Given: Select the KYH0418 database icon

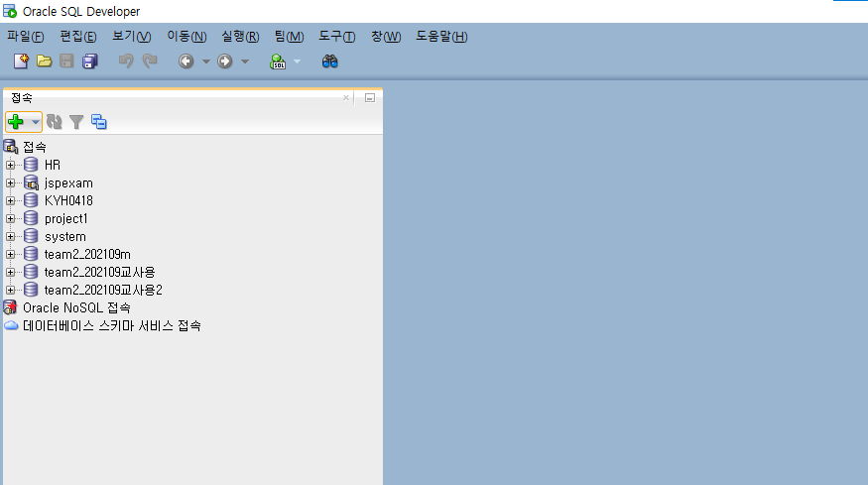Looking at the screenshot, I should [31, 200].
